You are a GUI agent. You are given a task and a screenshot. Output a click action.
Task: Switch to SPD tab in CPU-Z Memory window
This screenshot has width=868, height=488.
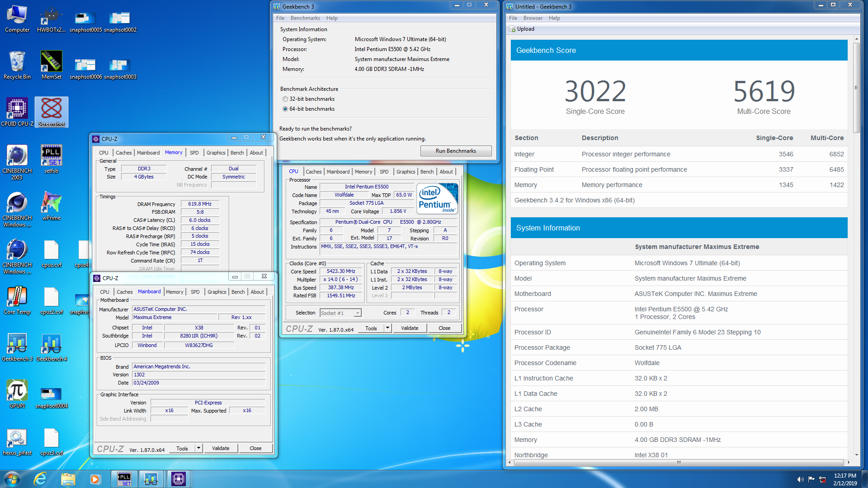(194, 153)
